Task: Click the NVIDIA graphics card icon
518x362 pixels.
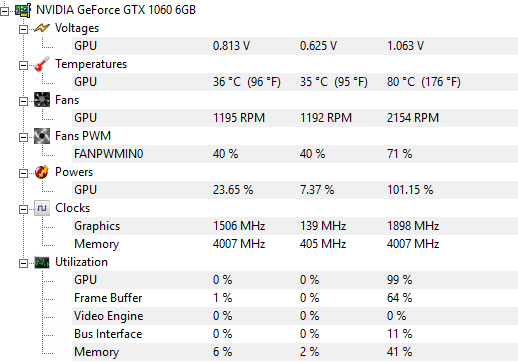Action: click(x=23, y=10)
